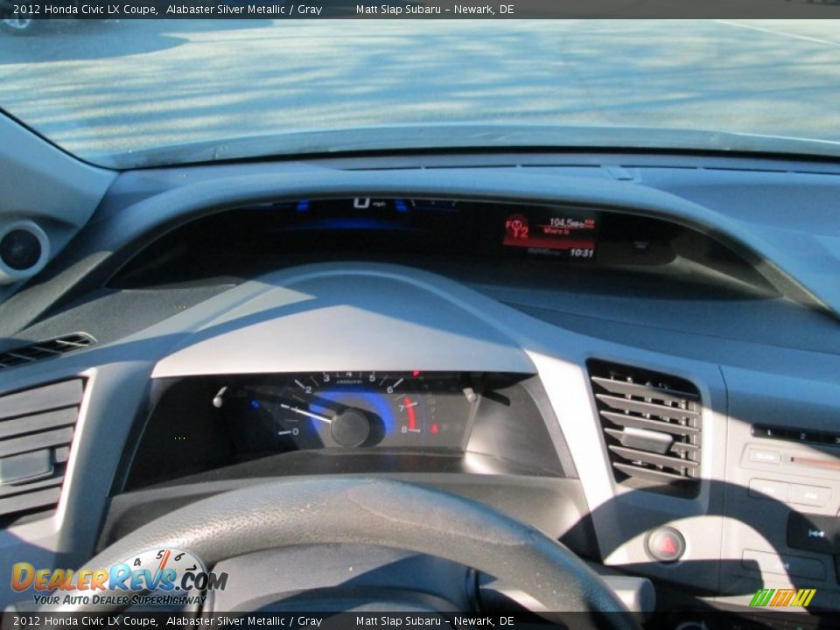Click the green orange yellow striped logo

pyautogui.click(x=781, y=598)
